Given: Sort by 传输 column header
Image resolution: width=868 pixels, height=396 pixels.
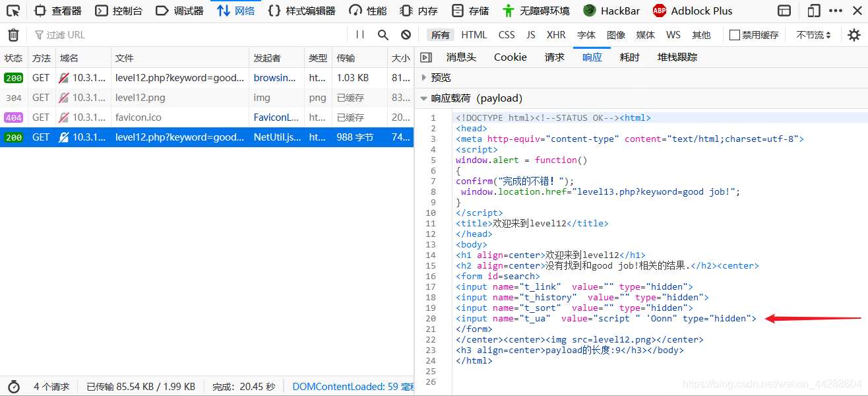Looking at the screenshot, I should (x=360, y=58).
